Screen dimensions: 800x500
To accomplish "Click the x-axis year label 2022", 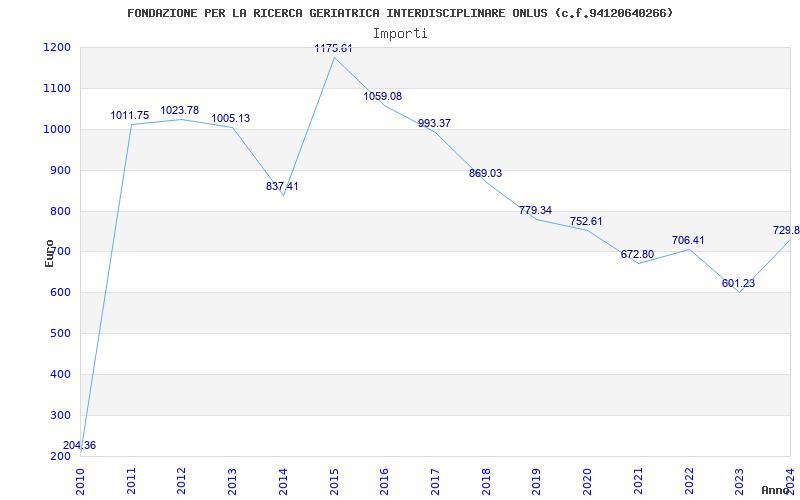I will (x=688, y=481).
